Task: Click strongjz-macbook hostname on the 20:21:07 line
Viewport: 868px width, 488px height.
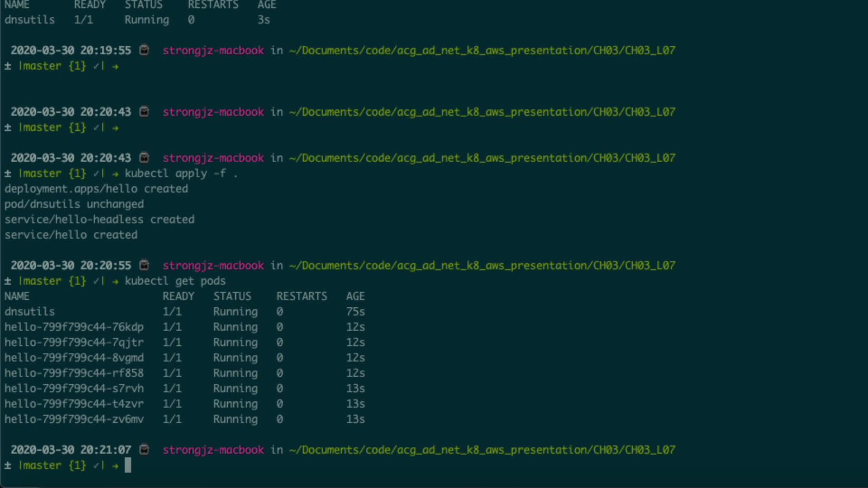Action: 213,450
